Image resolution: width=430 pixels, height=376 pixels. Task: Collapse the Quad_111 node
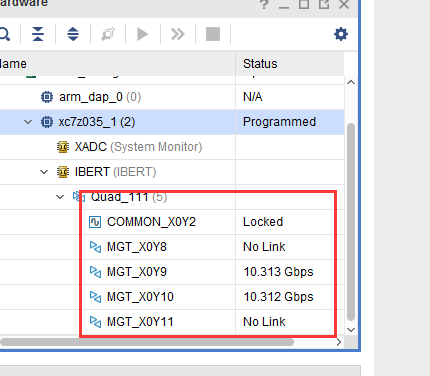coord(60,197)
